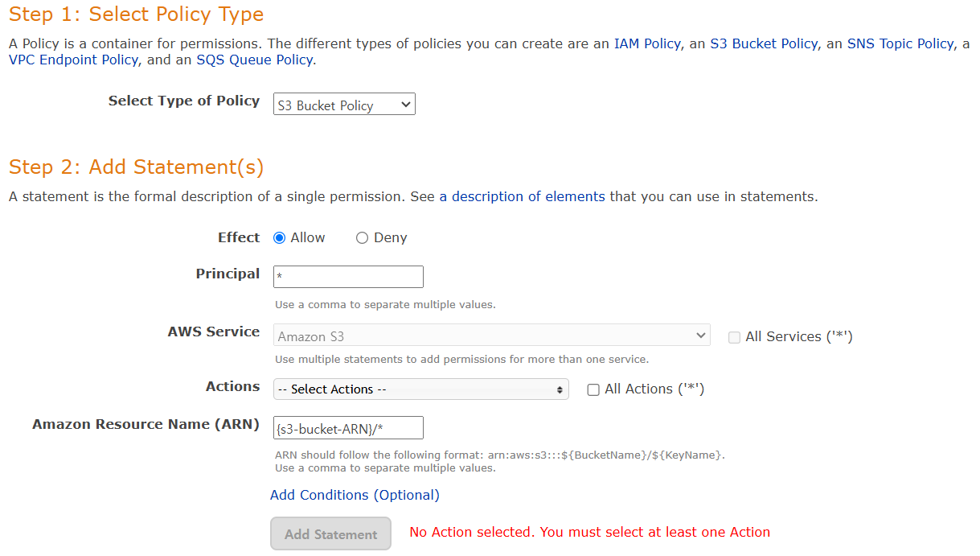Open the IAM Policy link
The width and height of the screenshot is (980, 556).
coord(647,43)
